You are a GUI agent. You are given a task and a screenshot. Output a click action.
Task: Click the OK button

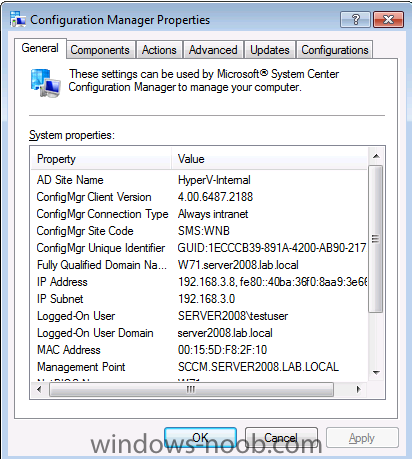200,437
